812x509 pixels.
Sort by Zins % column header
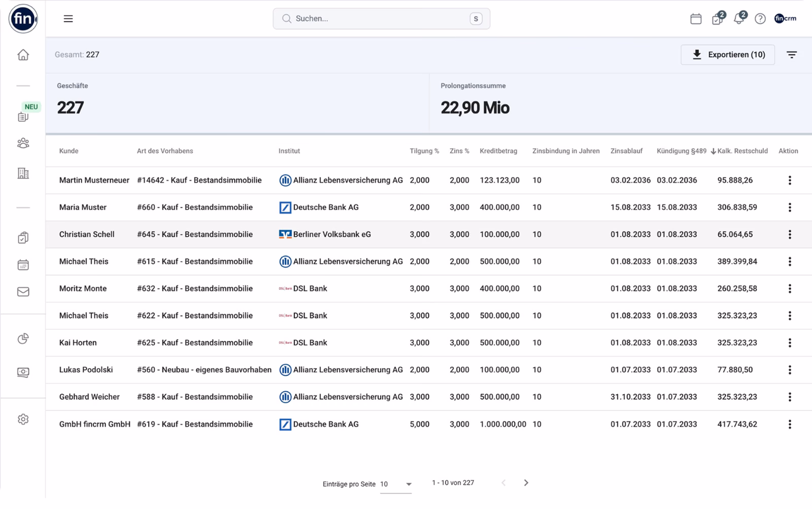(459, 151)
